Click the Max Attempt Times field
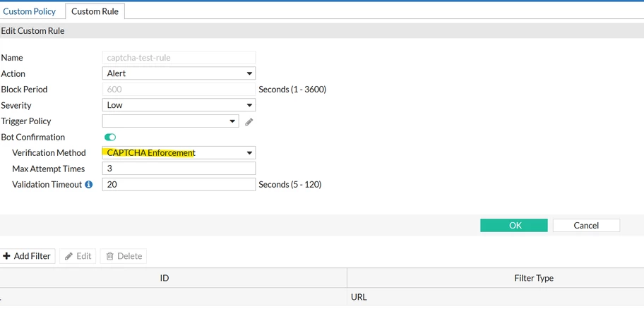The height and width of the screenshot is (328, 644). pyautogui.click(x=179, y=169)
